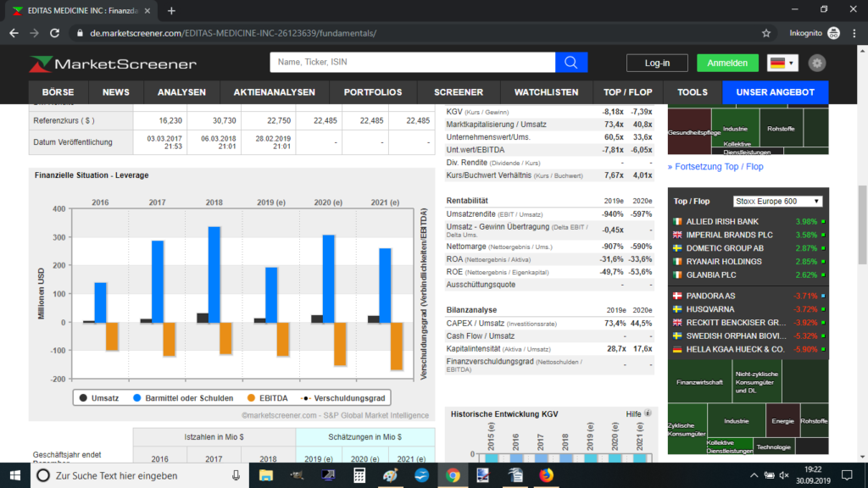Click the Gesundheitspflege heatmap tile
The width and height of the screenshot is (868, 488).
689,131
